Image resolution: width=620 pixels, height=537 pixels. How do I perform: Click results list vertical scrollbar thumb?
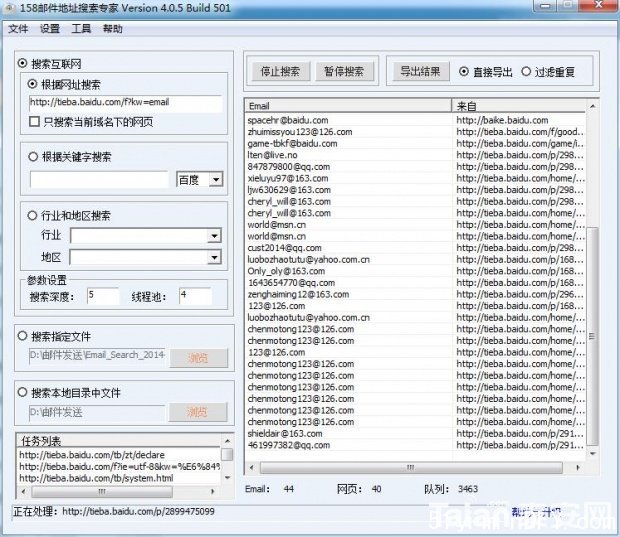point(593,336)
